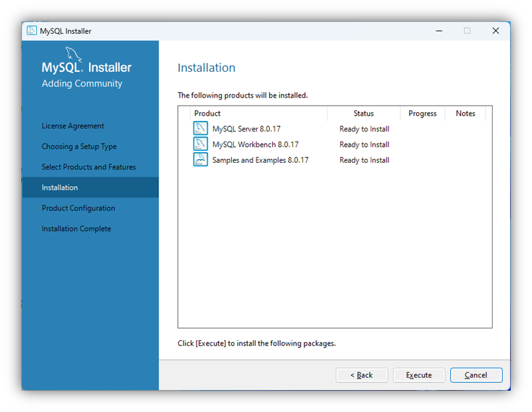
Task: Click Execute to start installation
Action: (x=418, y=375)
